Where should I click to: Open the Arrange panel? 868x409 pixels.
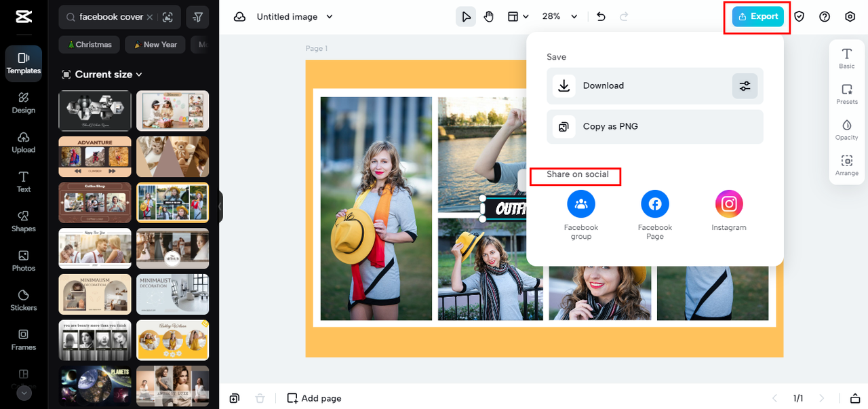[x=847, y=165]
